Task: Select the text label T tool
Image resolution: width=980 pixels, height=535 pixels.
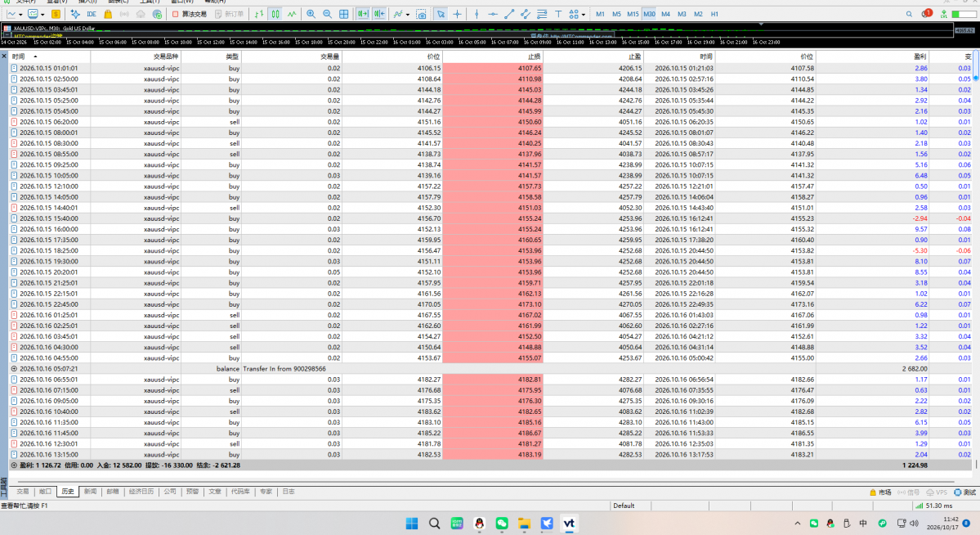Action: coord(558,14)
